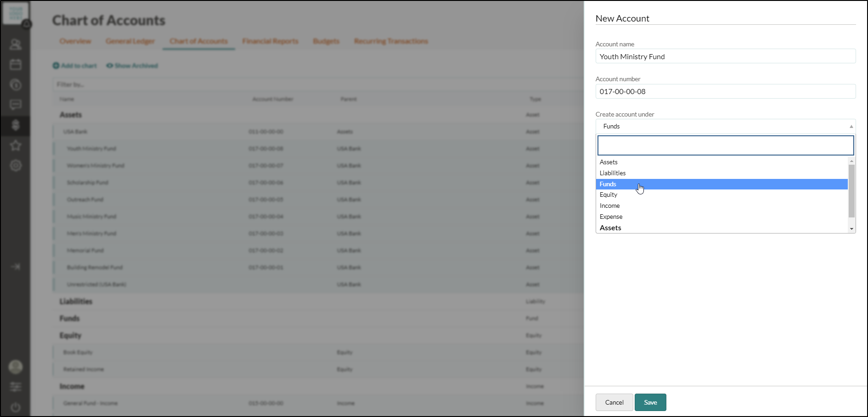Click the chat messages sidebar icon
Screen dimensions: 868x417
click(x=16, y=105)
